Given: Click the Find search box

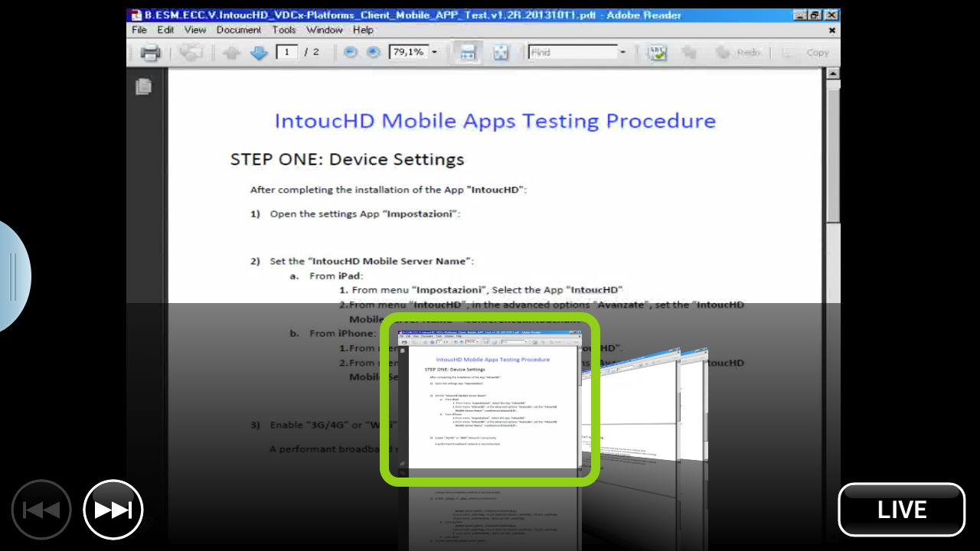Looking at the screenshot, I should tap(573, 52).
